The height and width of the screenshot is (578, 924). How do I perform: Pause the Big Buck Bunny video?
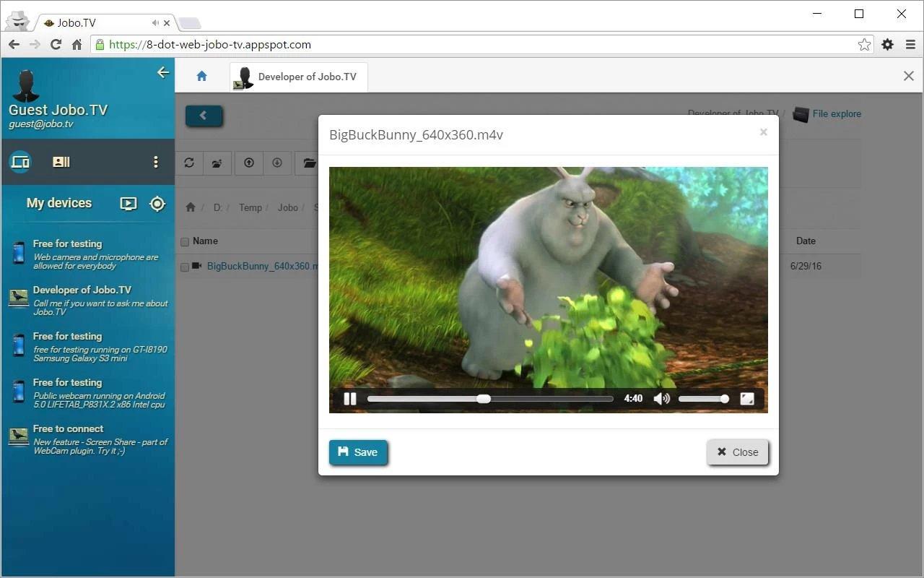pos(350,398)
